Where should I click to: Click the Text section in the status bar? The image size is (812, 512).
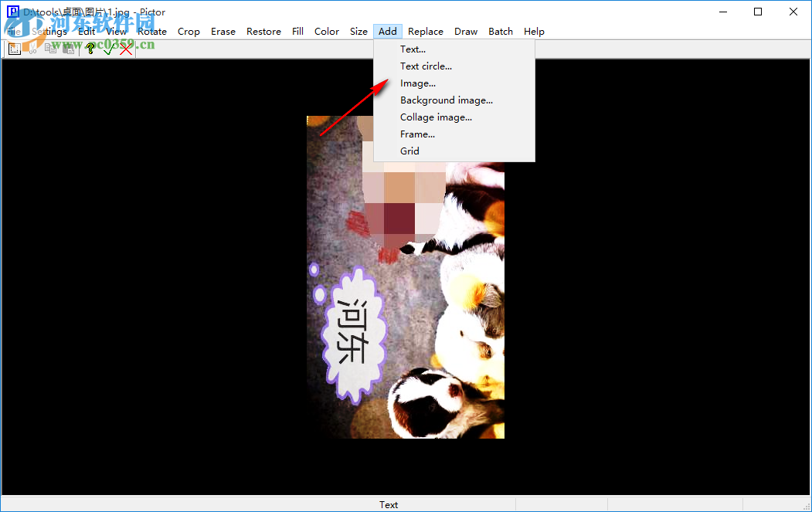389,504
